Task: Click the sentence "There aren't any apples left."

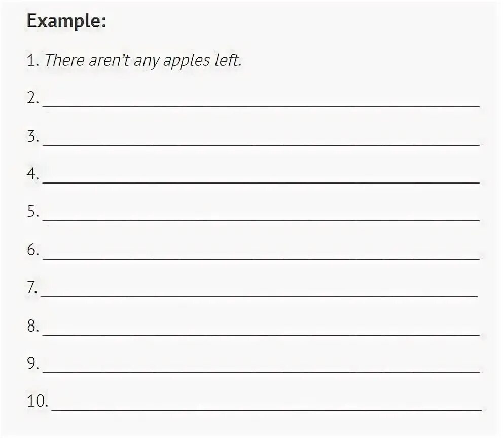Action: coord(143,61)
